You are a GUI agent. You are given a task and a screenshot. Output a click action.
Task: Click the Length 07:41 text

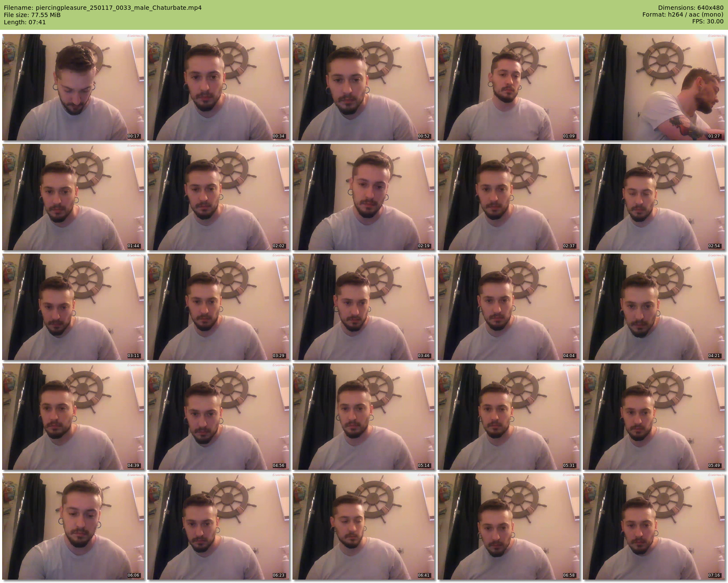pos(25,22)
